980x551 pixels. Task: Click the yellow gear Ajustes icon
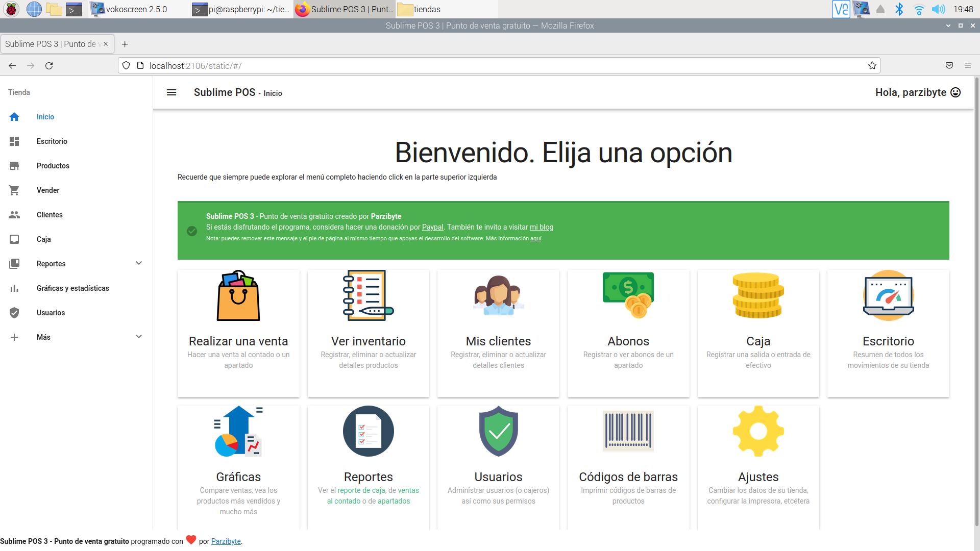click(758, 431)
